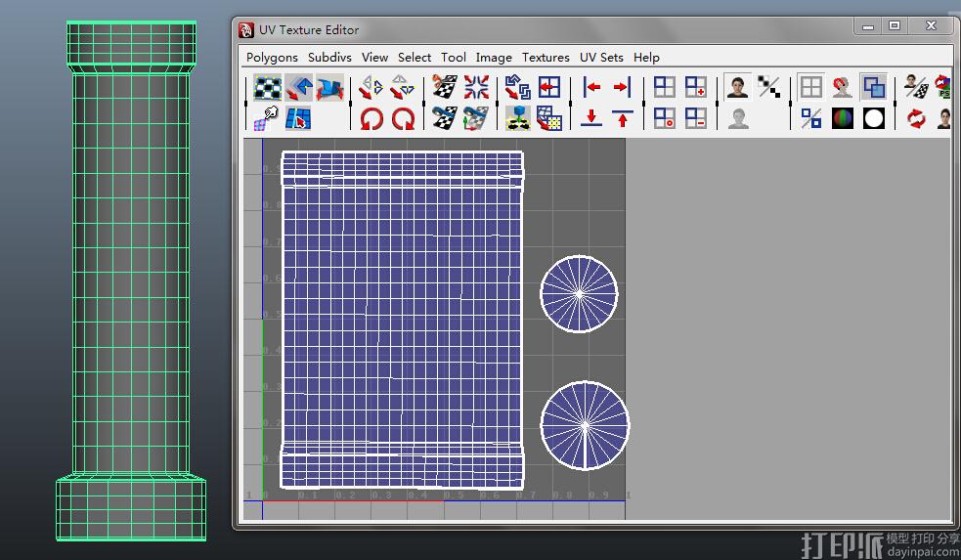Toggle texture borders display
961x560 pixels.
pyautogui.click(x=810, y=118)
